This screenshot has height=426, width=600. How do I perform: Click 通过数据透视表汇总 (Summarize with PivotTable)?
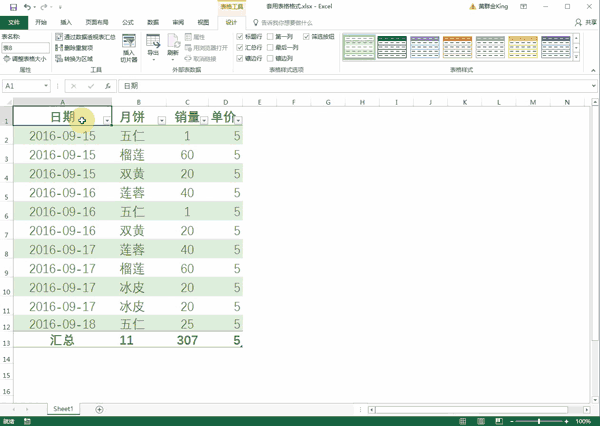pos(82,36)
